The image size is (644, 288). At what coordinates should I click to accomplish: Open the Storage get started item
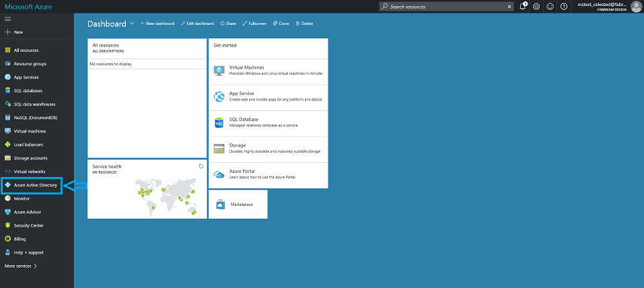click(268, 148)
